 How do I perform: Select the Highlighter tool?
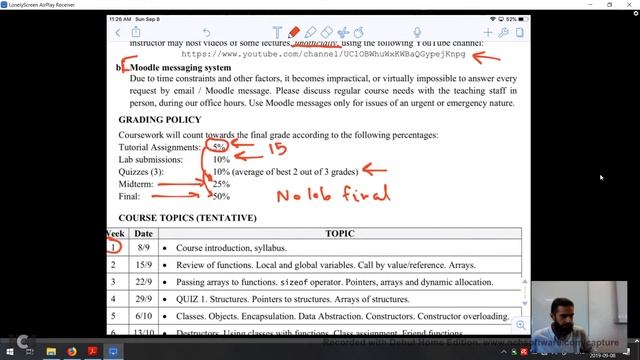(x=310, y=32)
